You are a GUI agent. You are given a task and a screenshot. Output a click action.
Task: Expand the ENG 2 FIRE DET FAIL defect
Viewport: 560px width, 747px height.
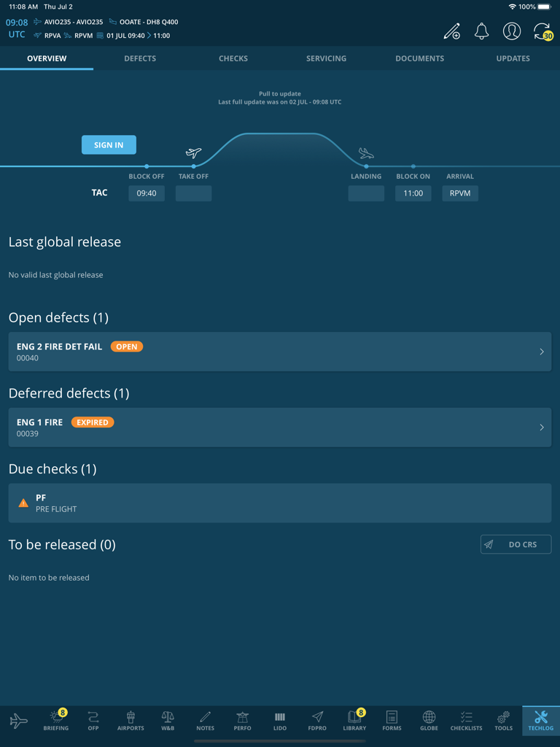[x=280, y=352]
